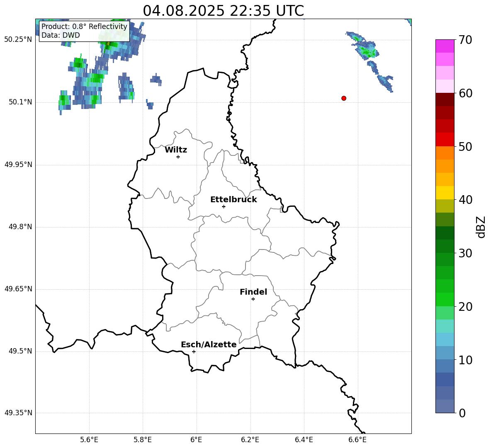Click the 50.1°N latitude label
The height and width of the screenshot is (448, 491).
tap(20, 102)
